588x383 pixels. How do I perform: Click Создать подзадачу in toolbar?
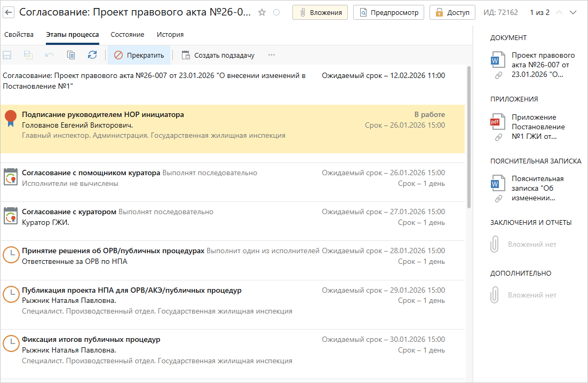pyautogui.click(x=218, y=55)
